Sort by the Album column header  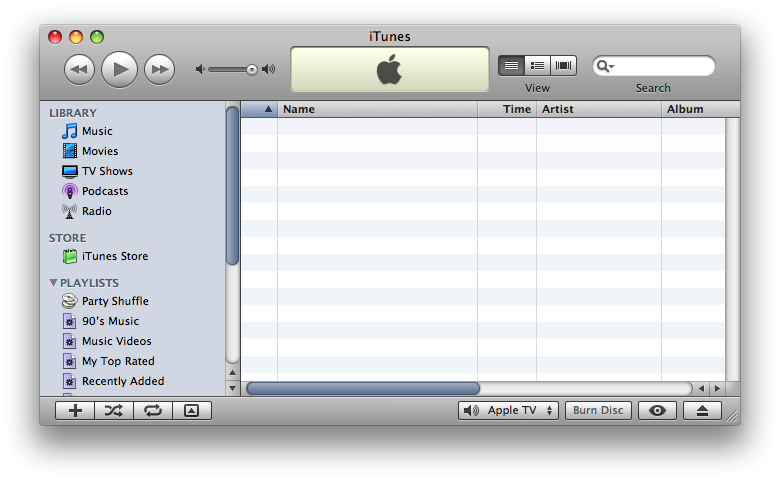coord(700,109)
